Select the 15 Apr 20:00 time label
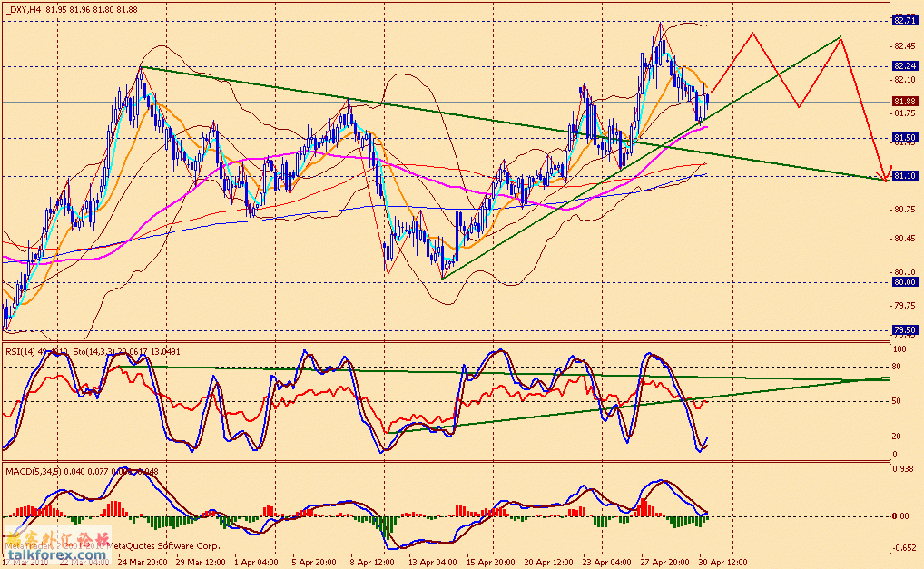Viewport: 924px width, 569px height. point(490,562)
